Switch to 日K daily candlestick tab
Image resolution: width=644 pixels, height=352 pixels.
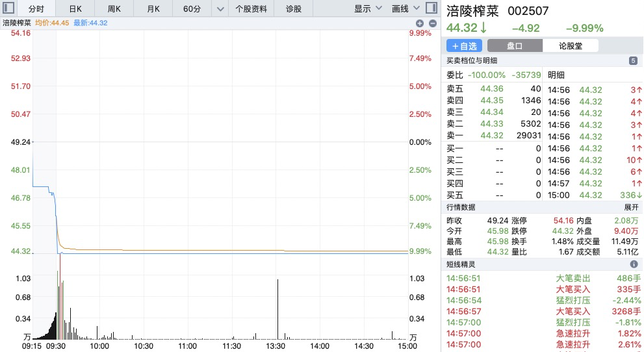tap(75, 8)
